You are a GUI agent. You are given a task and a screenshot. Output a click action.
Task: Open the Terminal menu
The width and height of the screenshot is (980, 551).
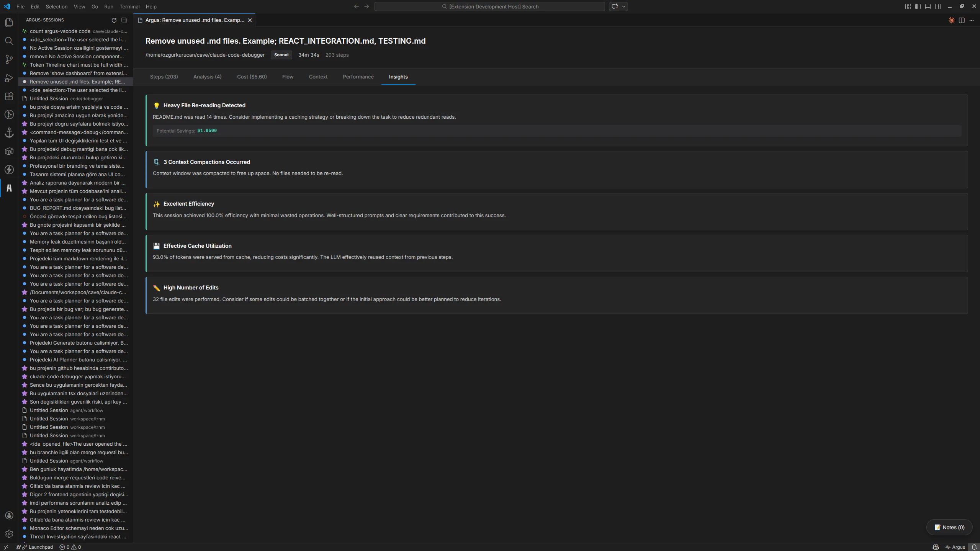(x=129, y=7)
